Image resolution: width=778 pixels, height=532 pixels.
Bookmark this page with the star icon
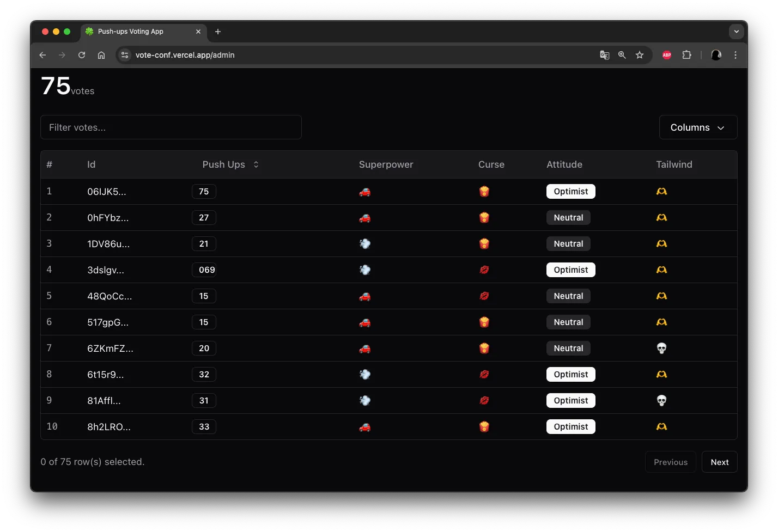(640, 55)
